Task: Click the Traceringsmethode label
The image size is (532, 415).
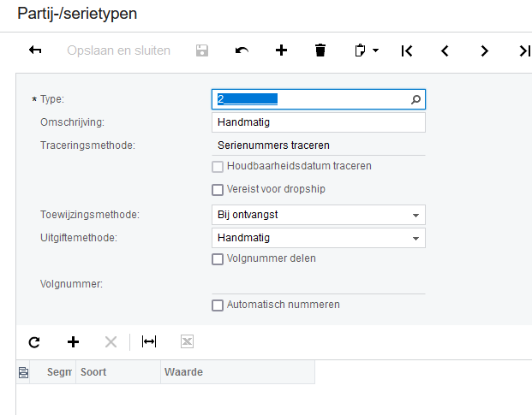Action: click(x=87, y=145)
